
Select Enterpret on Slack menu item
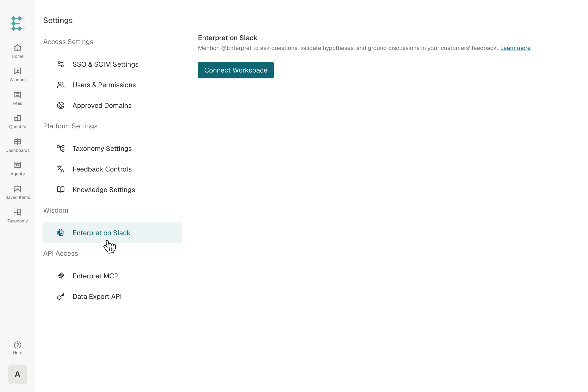[112, 233]
